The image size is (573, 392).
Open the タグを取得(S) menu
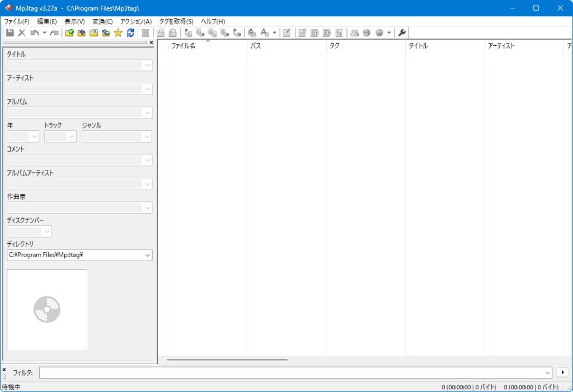pyautogui.click(x=176, y=21)
